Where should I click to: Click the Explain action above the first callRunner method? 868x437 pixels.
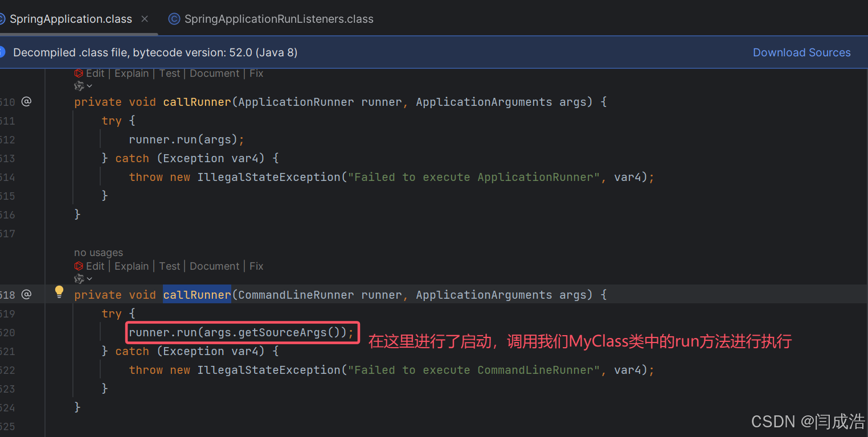tap(132, 73)
